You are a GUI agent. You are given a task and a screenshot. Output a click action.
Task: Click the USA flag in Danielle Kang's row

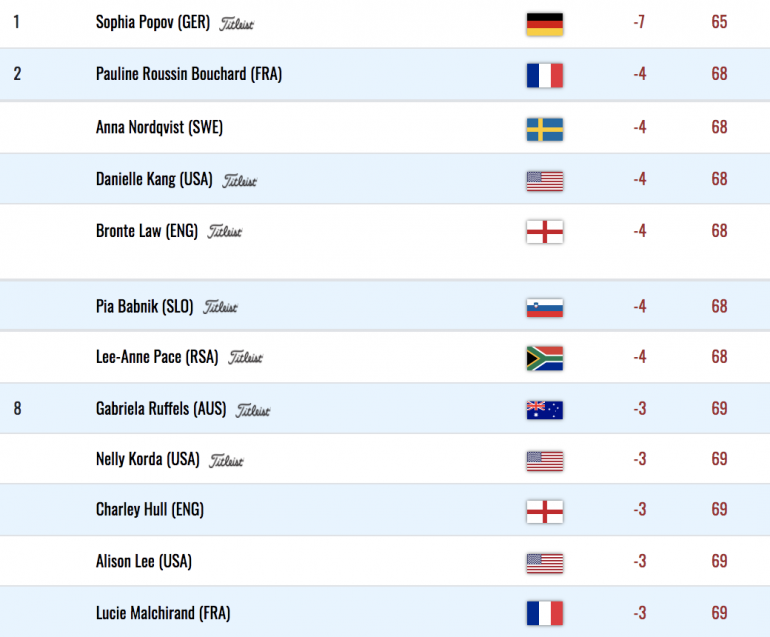(544, 180)
